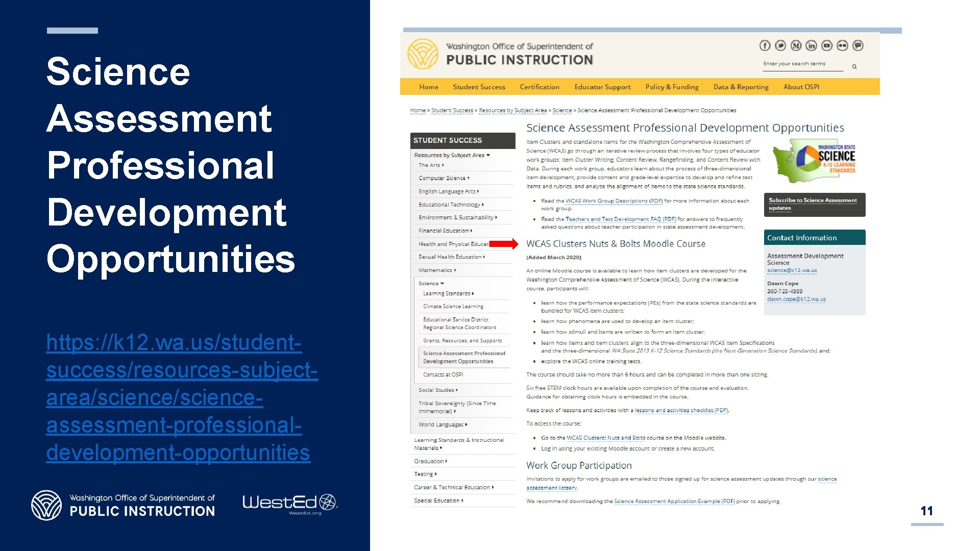Click the OSPI logo in website header
980x551 pixels.
click(423, 54)
